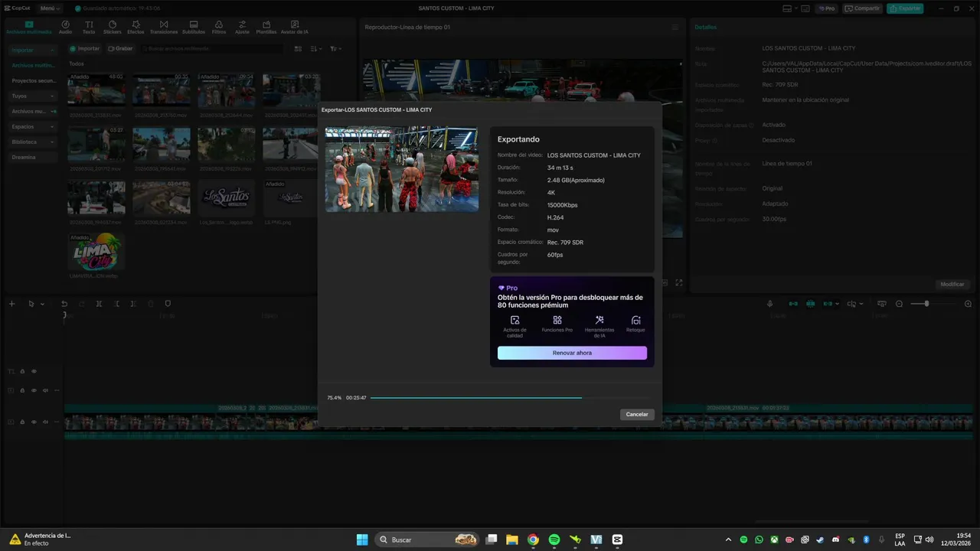
Task: Click Retoque icon in Pro banner
Action: click(635, 320)
